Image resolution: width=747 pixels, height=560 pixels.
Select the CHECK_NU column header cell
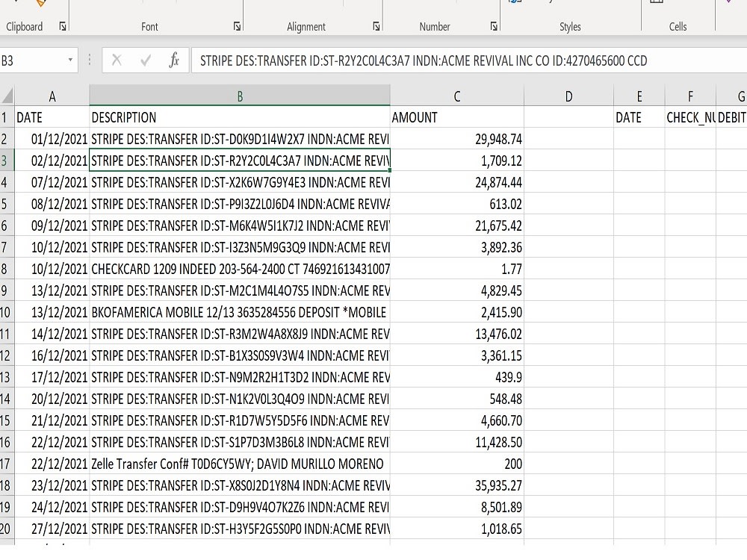690,117
